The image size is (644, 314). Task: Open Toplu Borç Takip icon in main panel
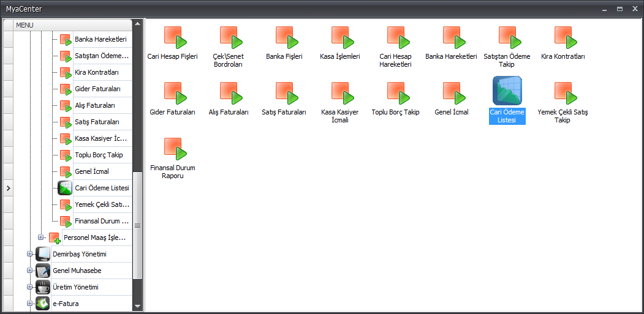pos(399,94)
